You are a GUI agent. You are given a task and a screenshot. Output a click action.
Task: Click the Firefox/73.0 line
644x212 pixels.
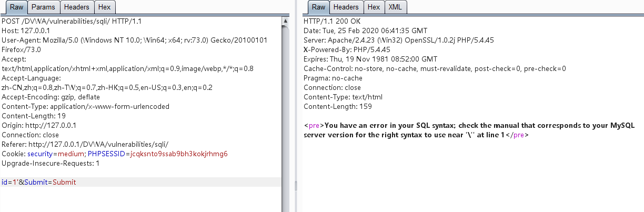(x=22, y=50)
